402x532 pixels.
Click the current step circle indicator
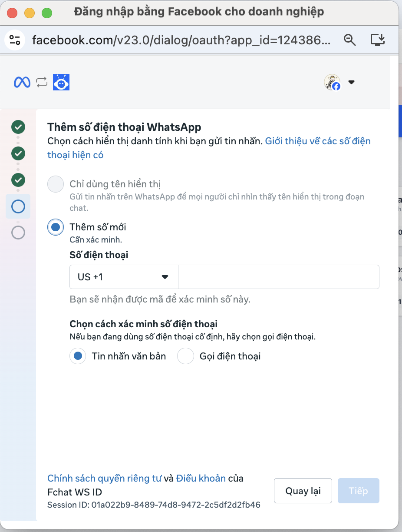click(x=18, y=206)
